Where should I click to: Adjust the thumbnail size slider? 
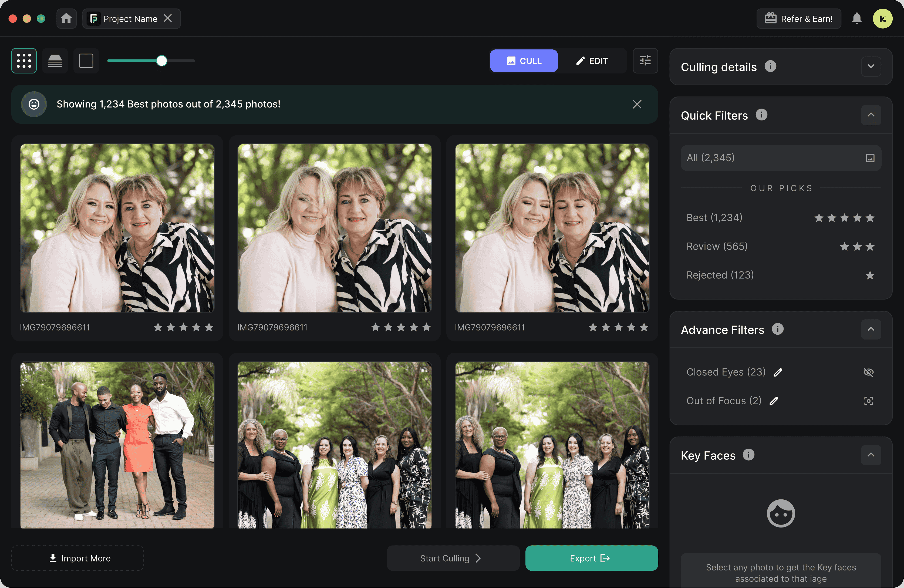[x=161, y=61]
